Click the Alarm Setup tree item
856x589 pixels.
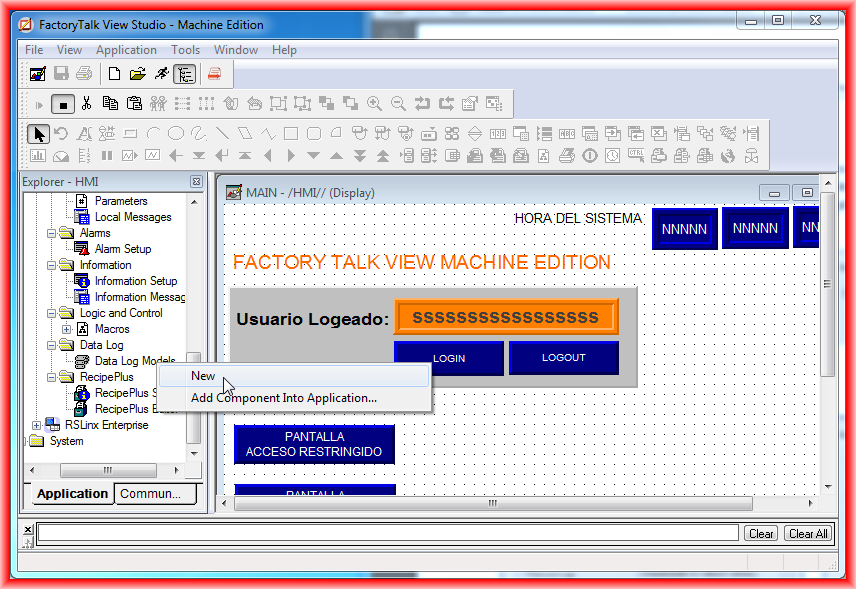click(x=122, y=249)
